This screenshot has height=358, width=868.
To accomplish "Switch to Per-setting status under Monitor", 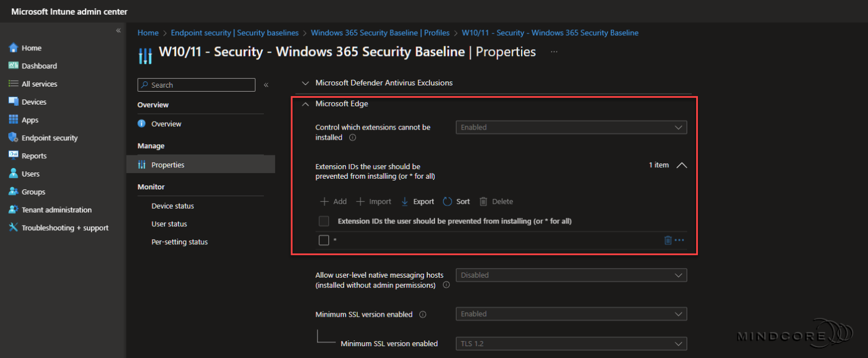I will [179, 241].
